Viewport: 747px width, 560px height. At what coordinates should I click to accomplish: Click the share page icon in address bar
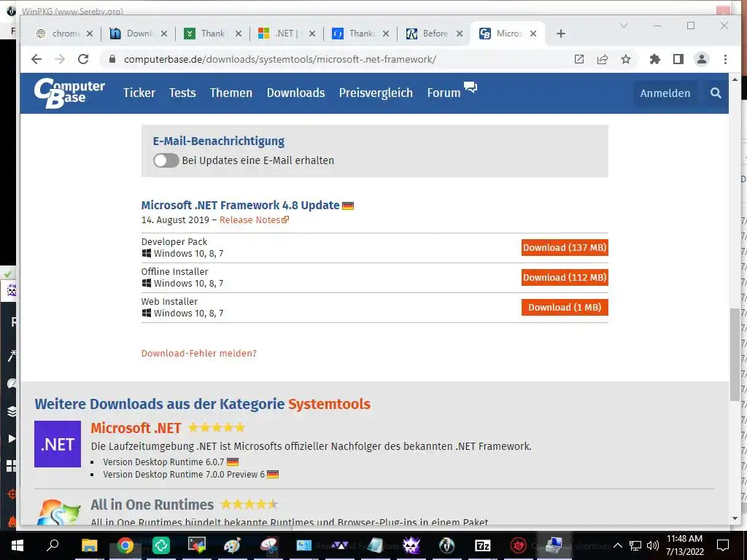[x=602, y=59]
